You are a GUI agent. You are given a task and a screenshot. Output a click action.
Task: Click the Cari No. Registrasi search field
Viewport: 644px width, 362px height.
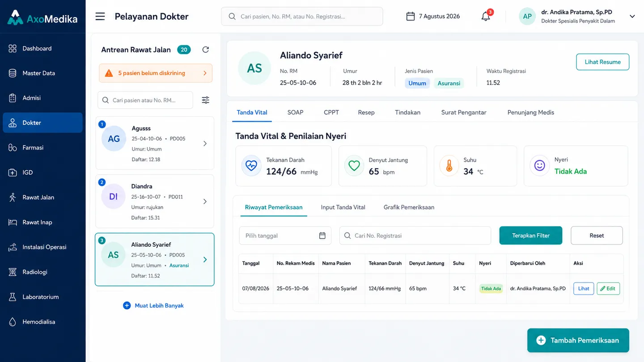tap(415, 236)
